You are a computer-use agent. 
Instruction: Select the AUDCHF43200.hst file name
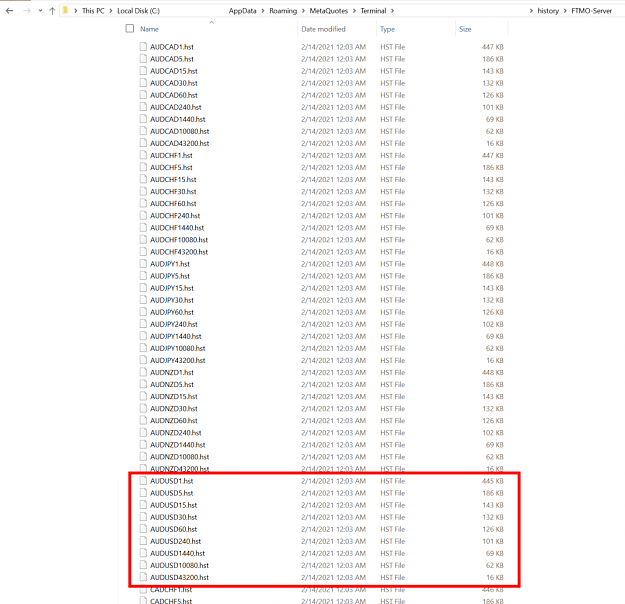click(x=179, y=252)
